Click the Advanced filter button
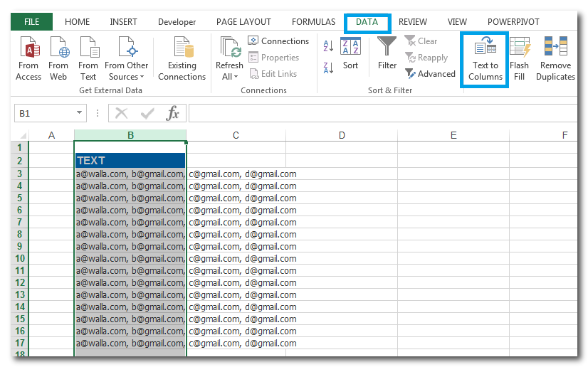This screenshot has width=588, height=367. (x=430, y=74)
